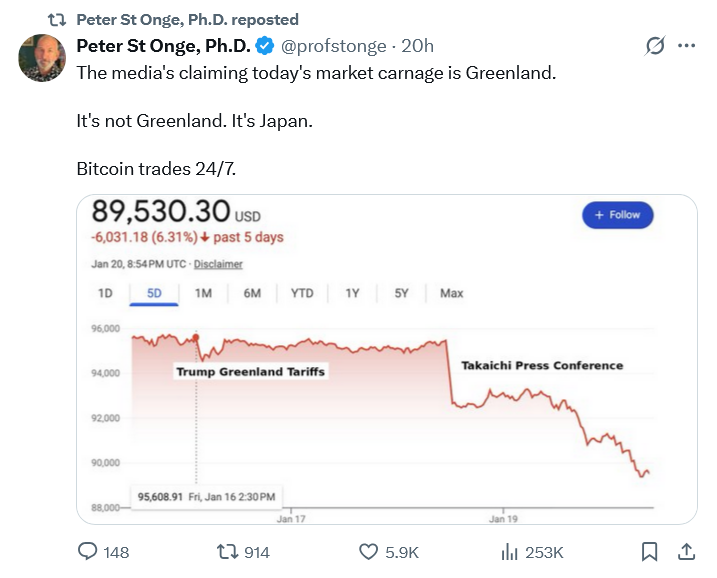Bookmark this post
Image resolution: width=717 pixels, height=578 pixels.
(x=649, y=552)
